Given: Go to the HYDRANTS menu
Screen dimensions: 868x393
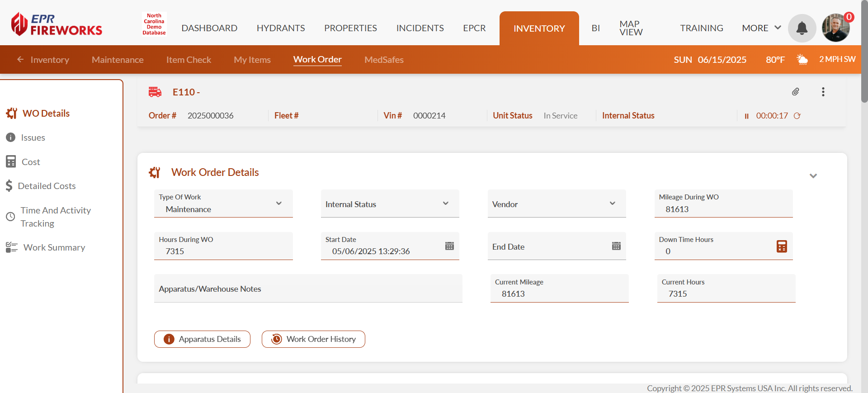Looking at the screenshot, I should (281, 28).
